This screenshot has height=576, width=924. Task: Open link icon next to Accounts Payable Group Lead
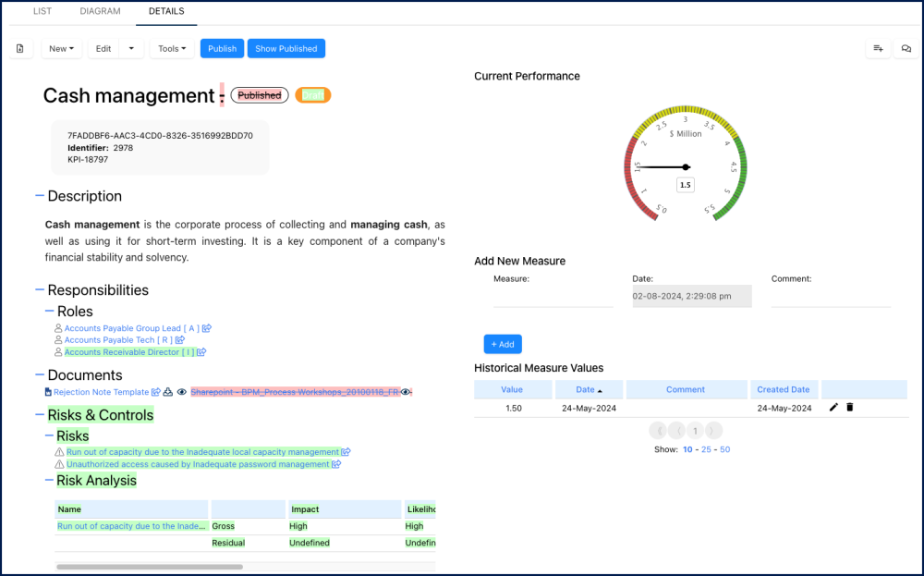click(207, 328)
